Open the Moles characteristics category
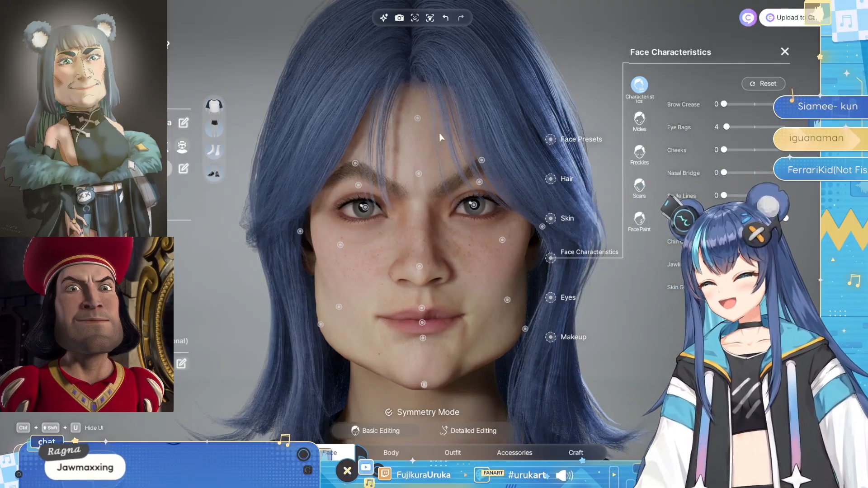The image size is (868, 488). pyautogui.click(x=639, y=121)
